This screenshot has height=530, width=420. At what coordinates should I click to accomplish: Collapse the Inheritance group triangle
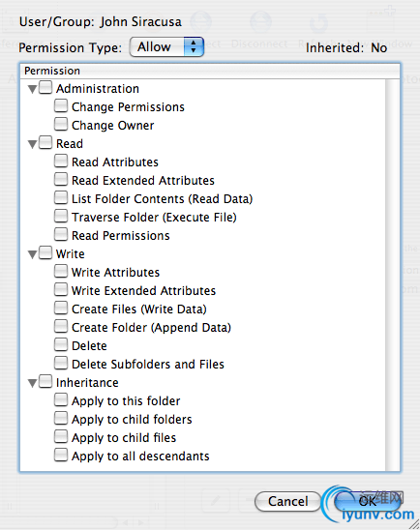point(33,383)
